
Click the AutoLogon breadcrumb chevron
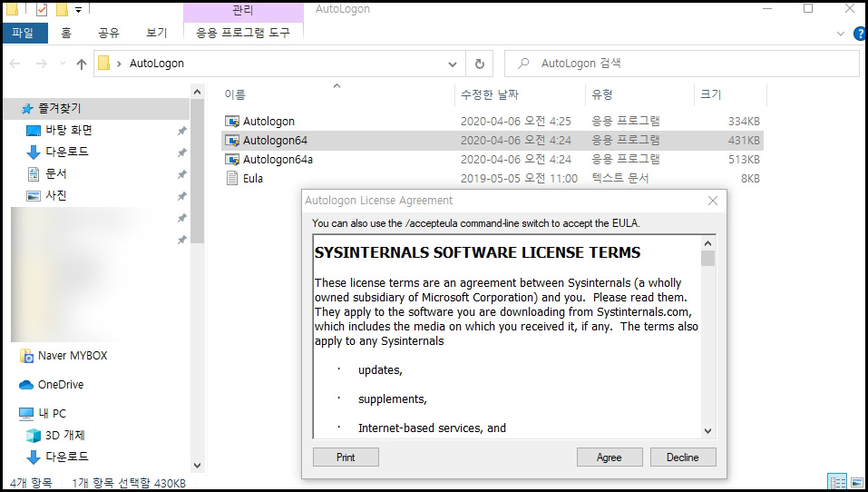(x=119, y=64)
